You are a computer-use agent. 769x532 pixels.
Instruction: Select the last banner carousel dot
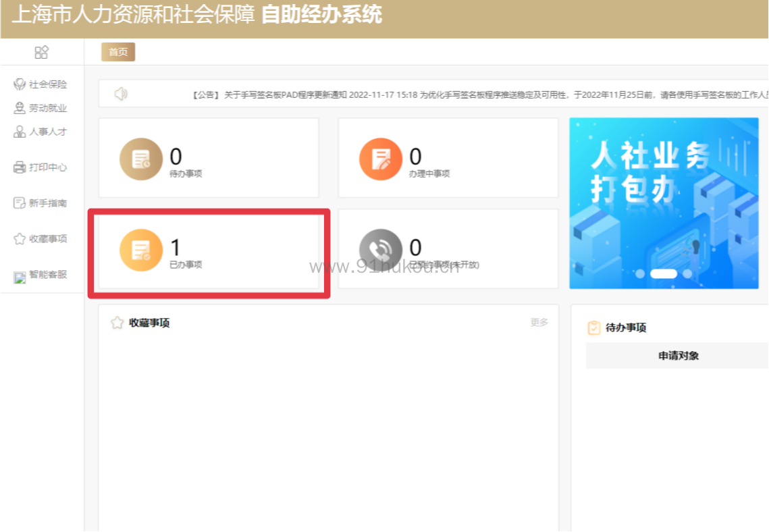tap(687, 273)
